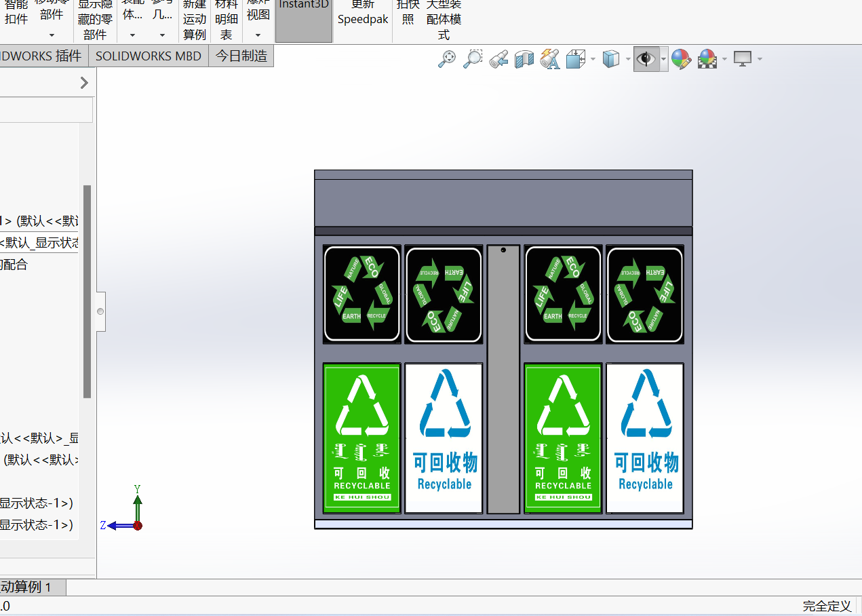Click the feature tree filter input box

(x=46, y=110)
